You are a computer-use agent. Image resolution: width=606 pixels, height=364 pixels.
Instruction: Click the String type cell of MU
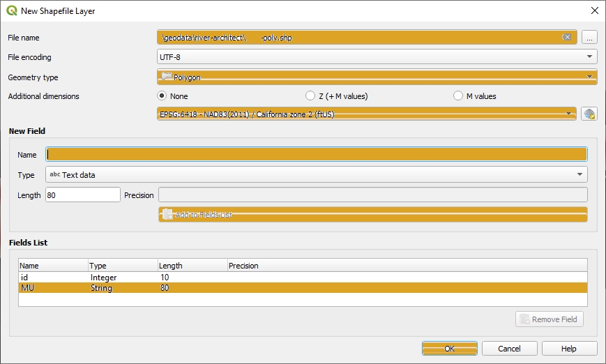pyautogui.click(x=101, y=287)
